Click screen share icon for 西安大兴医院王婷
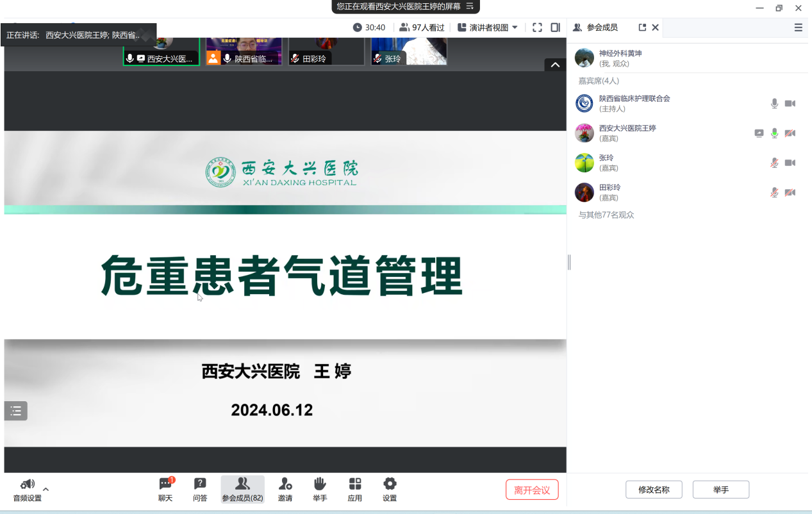812x514 pixels. (759, 133)
